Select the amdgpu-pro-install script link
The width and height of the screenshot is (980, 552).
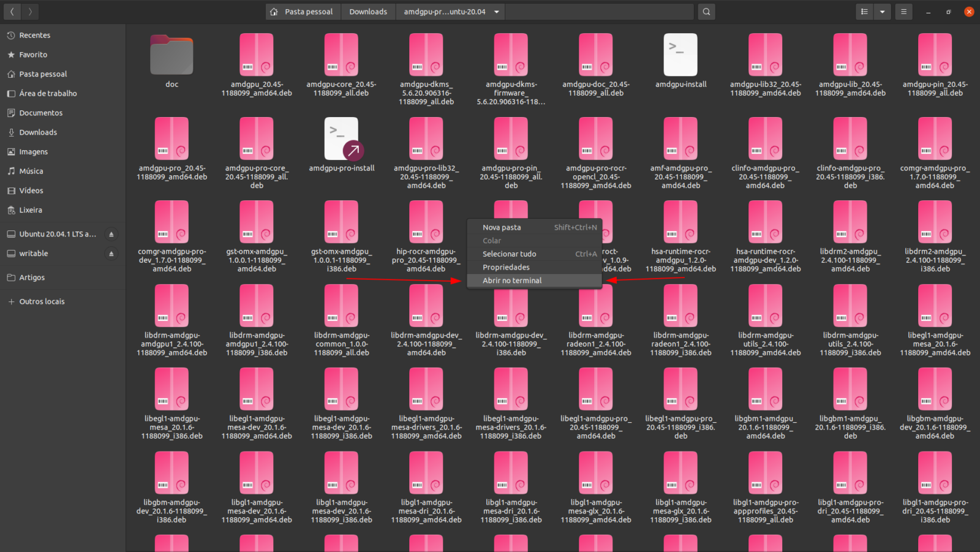click(341, 140)
